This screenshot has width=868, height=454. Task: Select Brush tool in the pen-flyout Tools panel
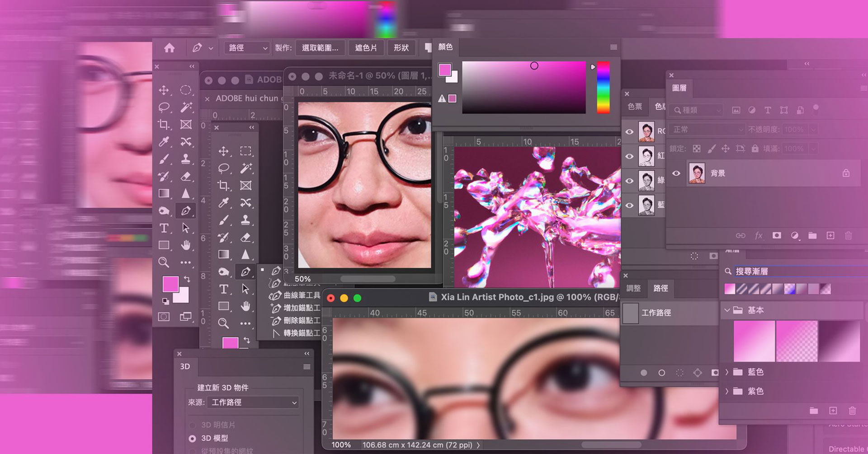[223, 220]
